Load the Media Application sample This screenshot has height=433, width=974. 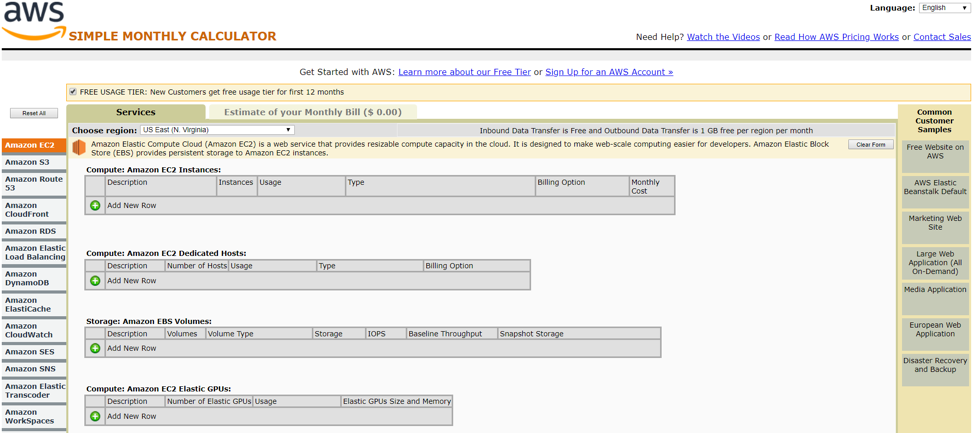[935, 299]
